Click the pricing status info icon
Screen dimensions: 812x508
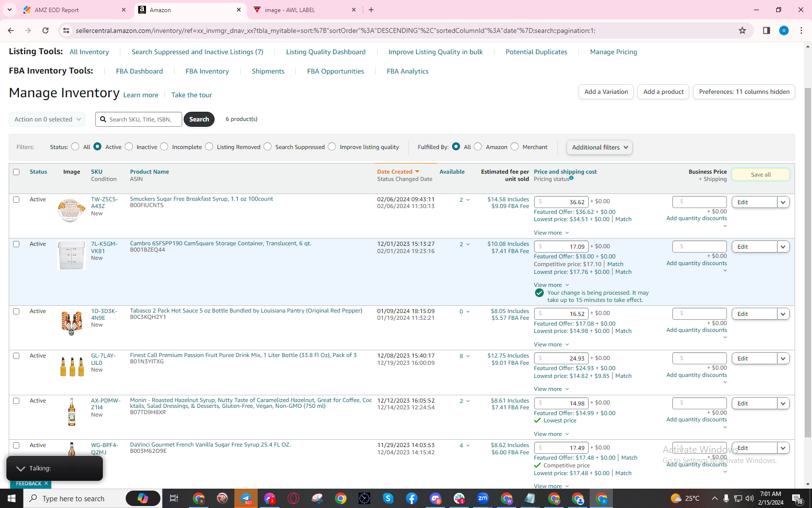[x=571, y=178]
